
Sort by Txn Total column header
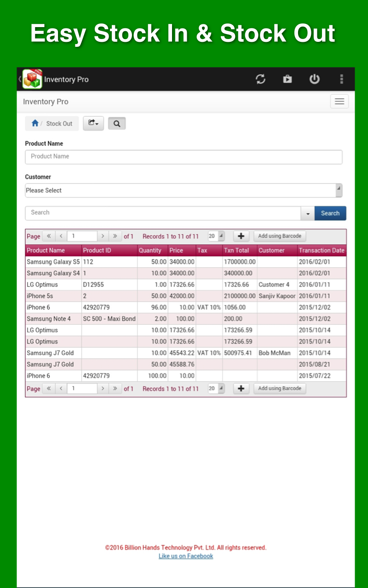tap(240, 250)
